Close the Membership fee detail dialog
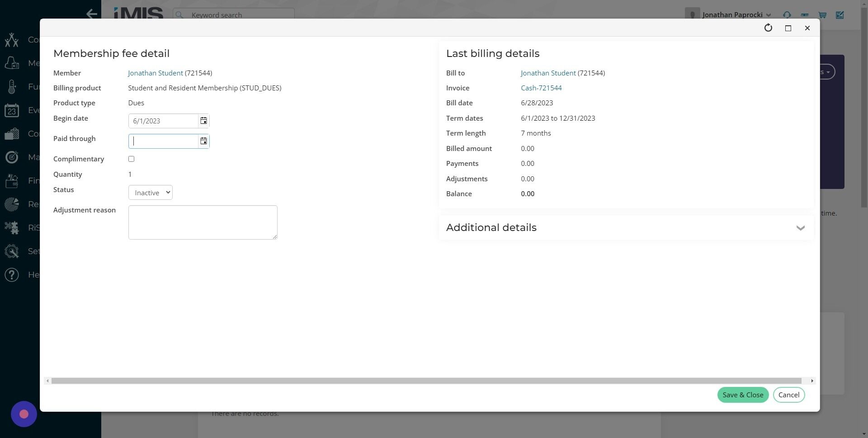Image resolution: width=868 pixels, height=438 pixels. [807, 28]
